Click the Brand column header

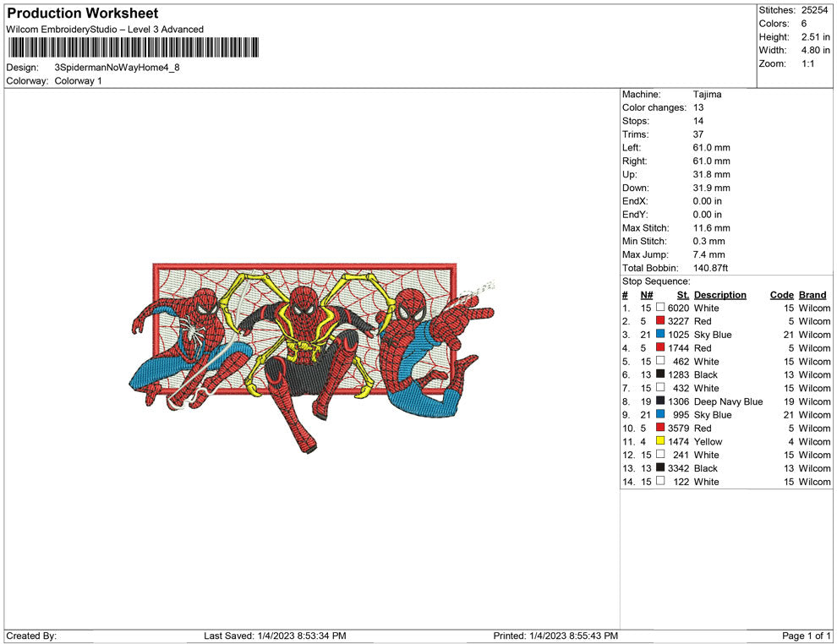[x=812, y=295]
